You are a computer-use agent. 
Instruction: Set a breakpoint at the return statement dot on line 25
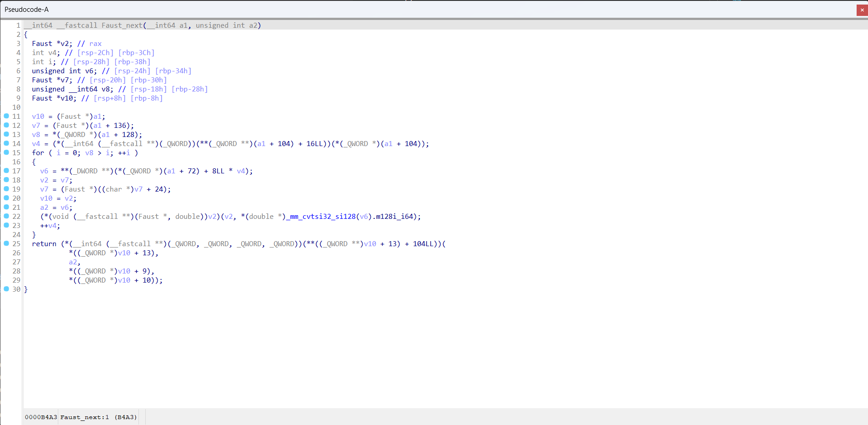6,243
